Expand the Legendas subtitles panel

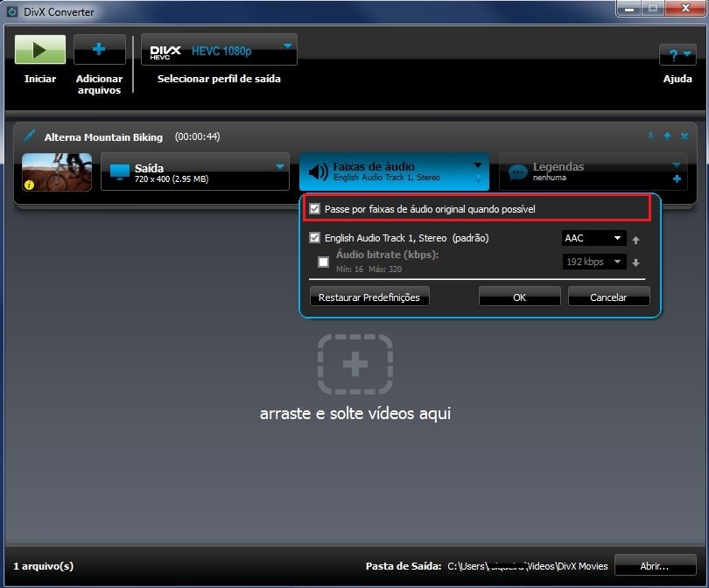pos(676,165)
